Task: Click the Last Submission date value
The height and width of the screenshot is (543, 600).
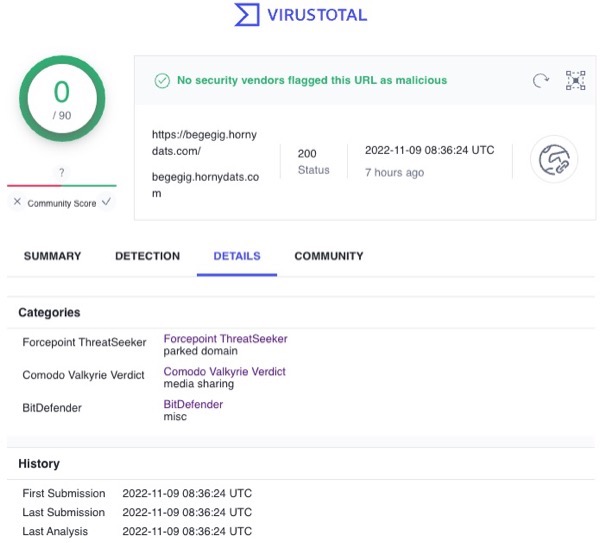Action: click(187, 512)
